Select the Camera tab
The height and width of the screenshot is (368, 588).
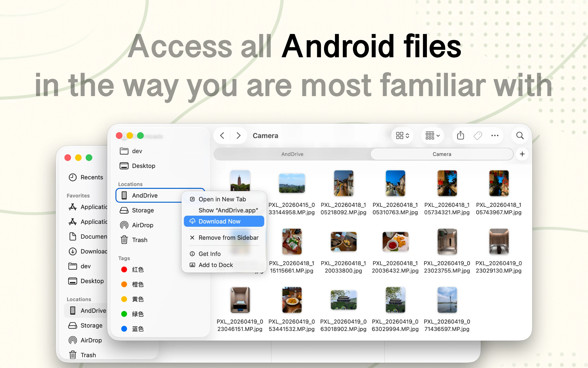[x=442, y=154]
